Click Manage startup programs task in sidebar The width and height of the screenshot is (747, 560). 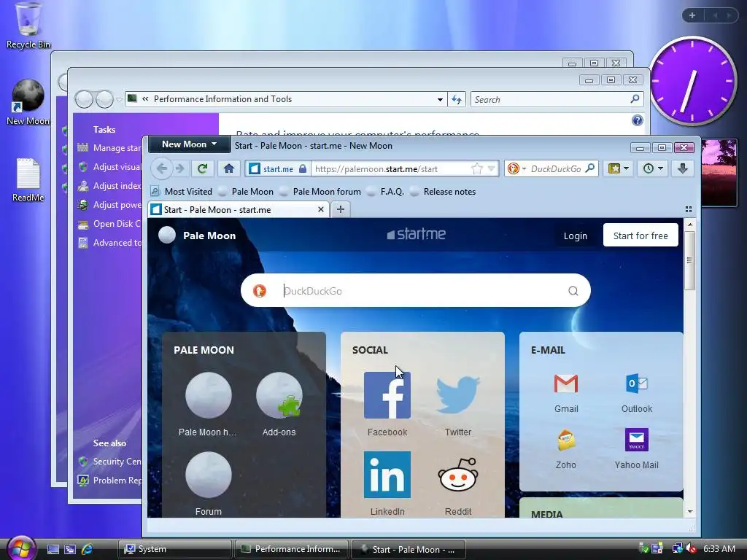117,148
